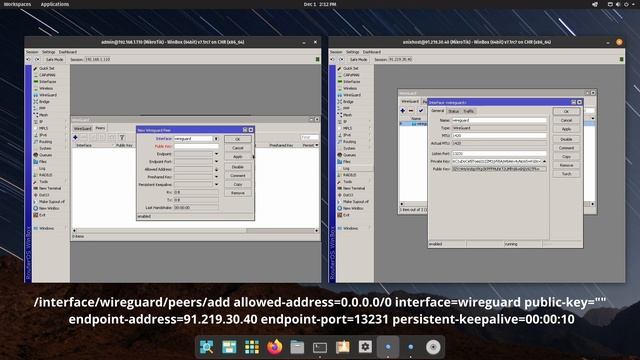The width and height of the screenshot is (640, 360).
Task: Open WireGuard in left WinBox sidebar
Action: pos(44,95)
